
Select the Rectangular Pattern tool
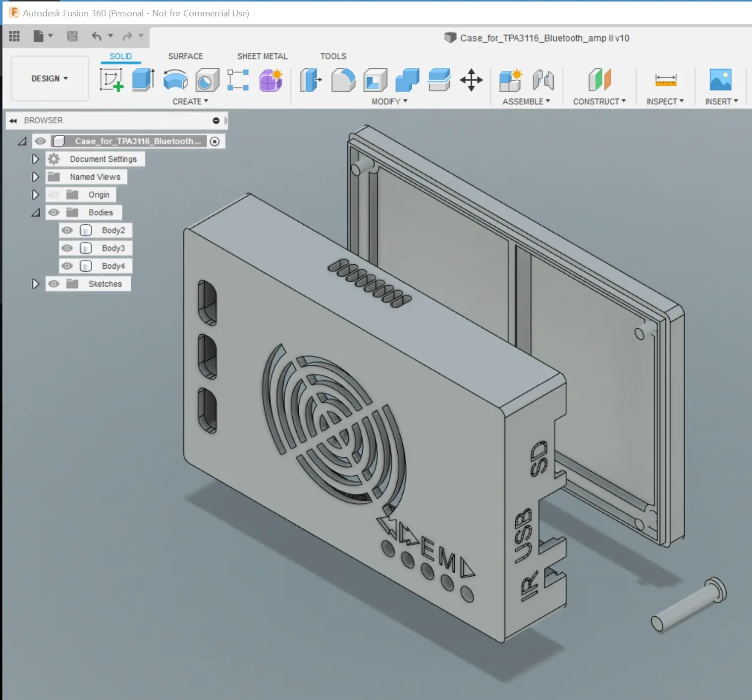(238, 80)
